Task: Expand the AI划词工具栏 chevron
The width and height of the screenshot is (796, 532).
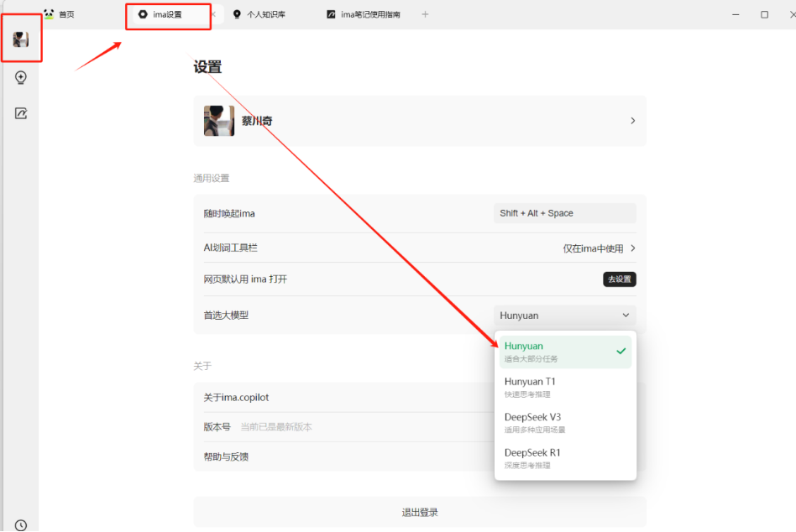Action: 632,248
